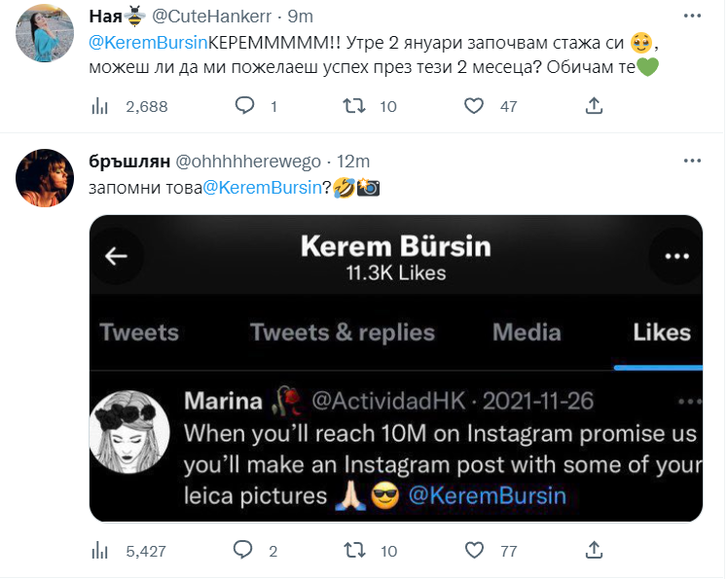Screen dimensions: 728x579
Task: Select the Media tab
Action: pyautogui.click(x=527, y=333)
